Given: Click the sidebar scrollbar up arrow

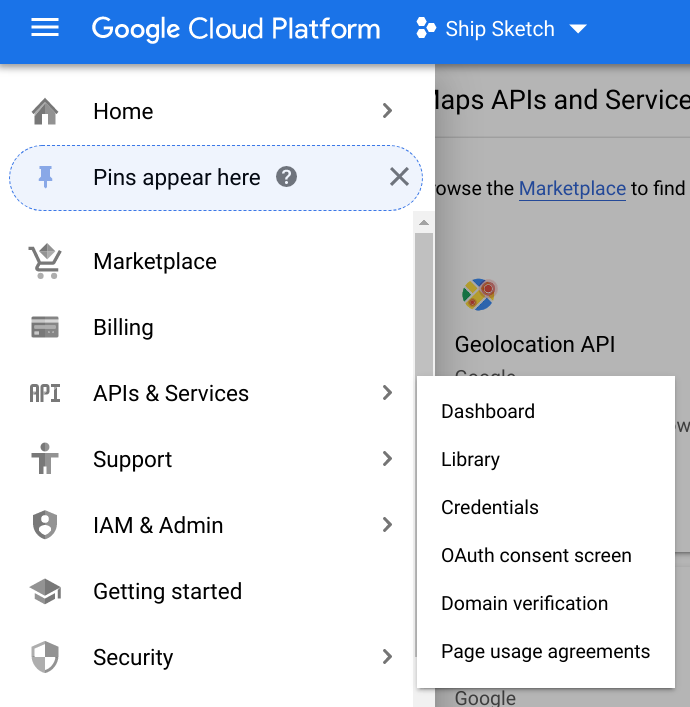Looking at the screenshot, I should pyautogui.click(x=423, y=223).
